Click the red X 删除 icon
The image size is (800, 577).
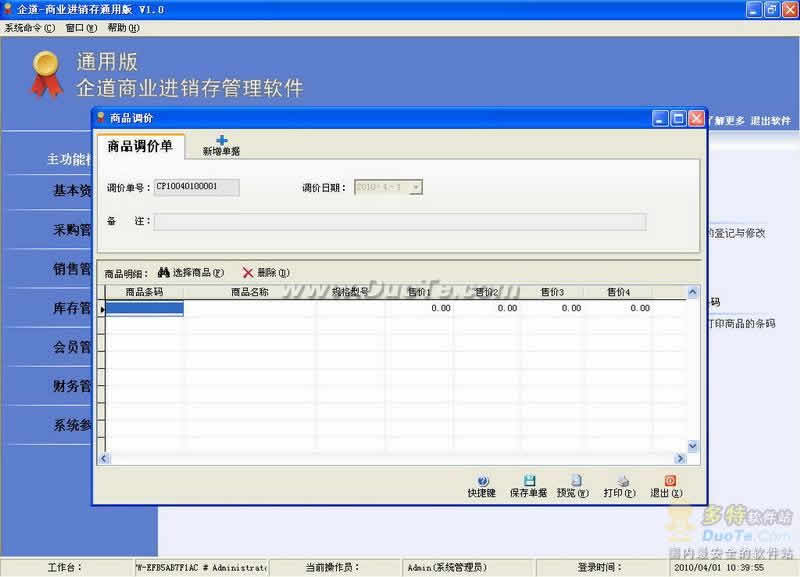(x=247, y=272)
